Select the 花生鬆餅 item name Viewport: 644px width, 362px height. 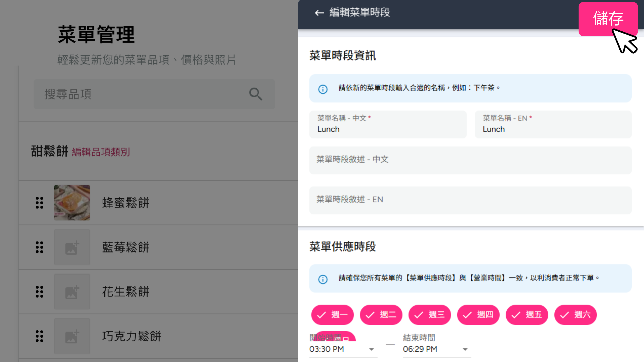pyautogui.click(x=126, y=292)
